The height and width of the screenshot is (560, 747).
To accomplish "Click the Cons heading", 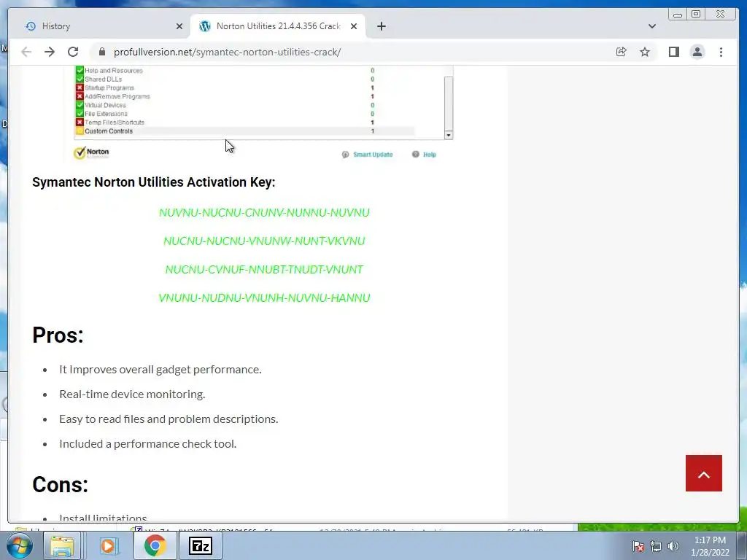I will (60, 484).
